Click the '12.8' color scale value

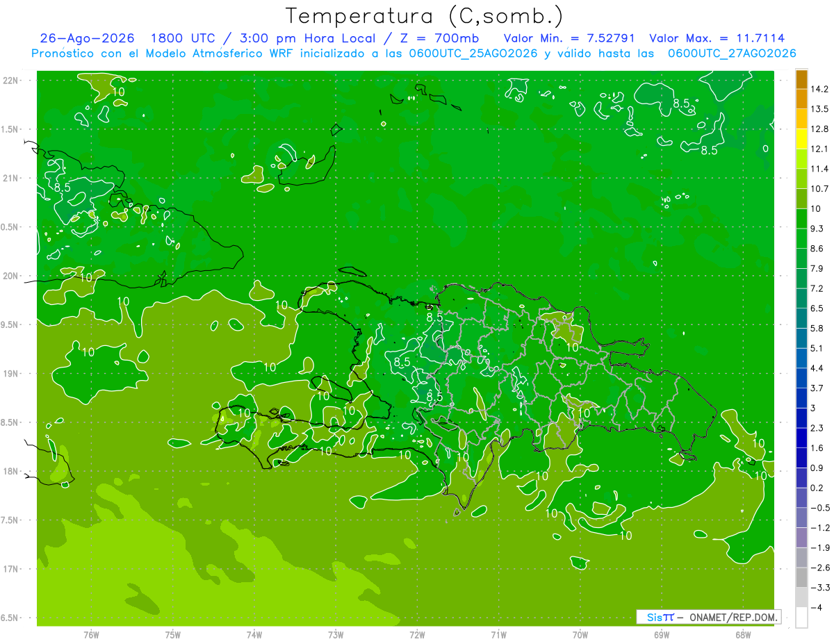point(819,129)
